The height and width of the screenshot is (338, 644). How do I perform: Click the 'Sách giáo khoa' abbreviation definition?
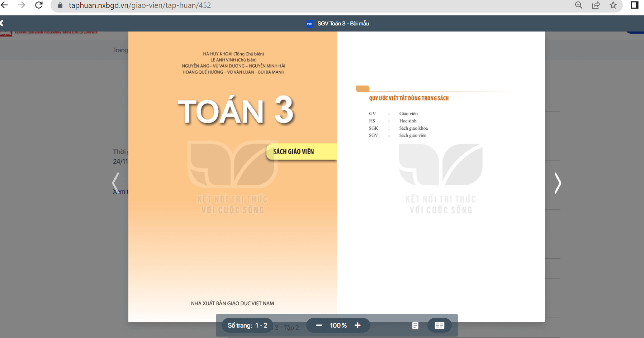[413, 128]
